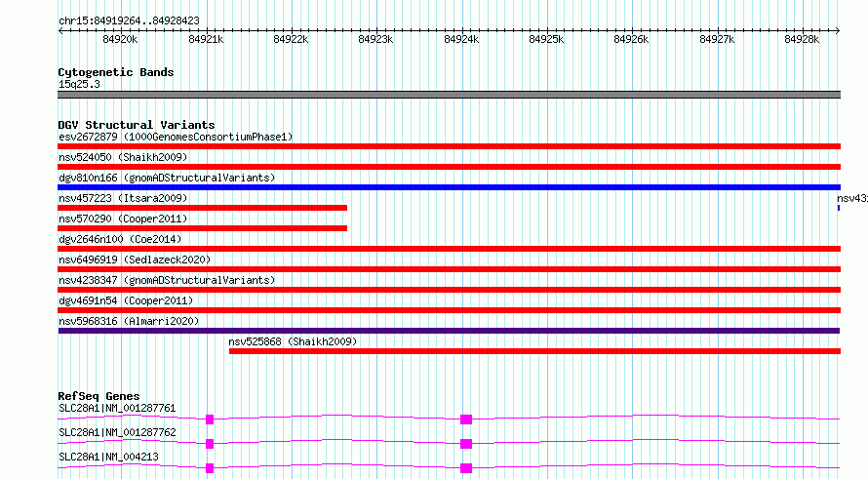Open nsv5968316 (Almarri2020) label
Viewport: 868px width, 479px height.
click(x=129, y=321)
